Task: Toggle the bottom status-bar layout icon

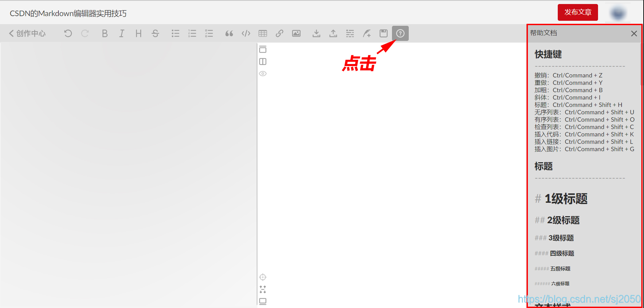Action: coord(263,301)
